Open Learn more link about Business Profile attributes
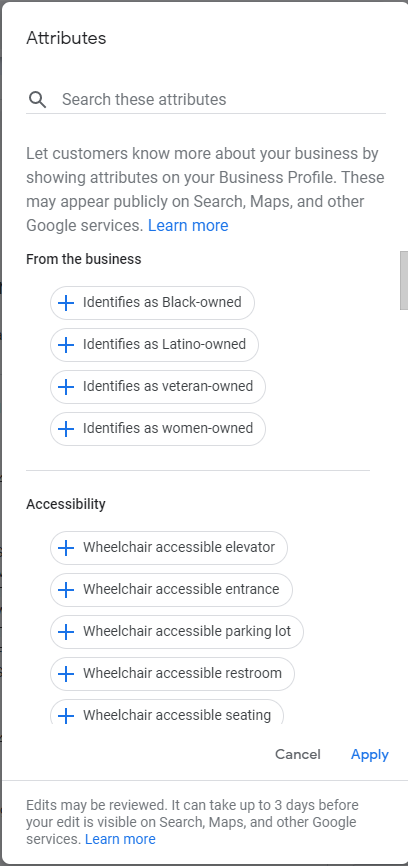Viewport: 408px width, 866px height. point(188,225)
